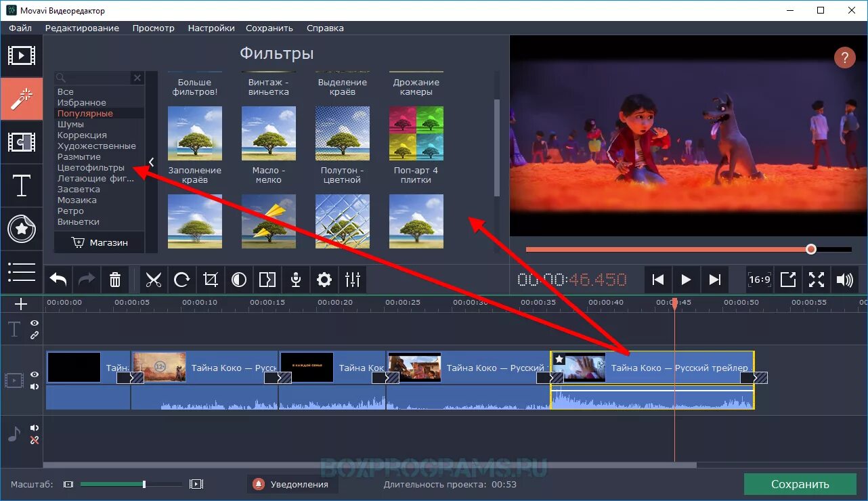868x501 pixels.
Task: Record audio with the microphone icon
Action: 296,280
